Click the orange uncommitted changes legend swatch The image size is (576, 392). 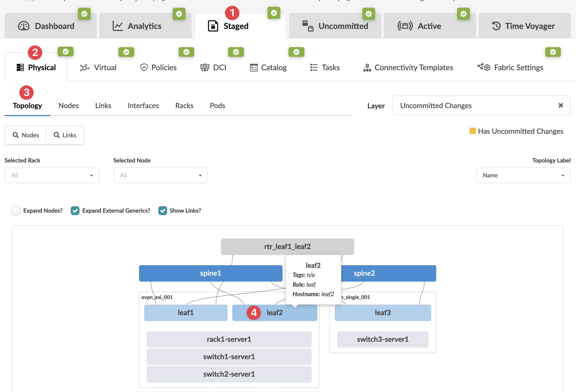click(472, 131)
